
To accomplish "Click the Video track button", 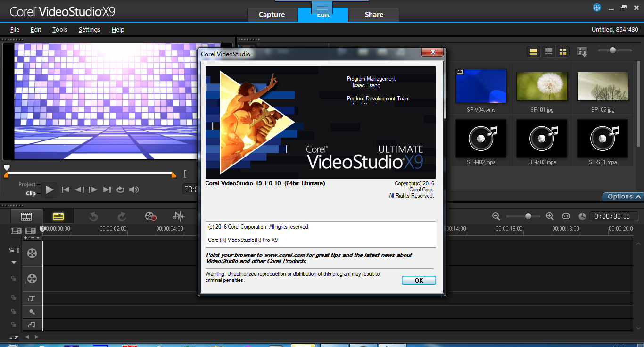I will (x=32, y=253).
